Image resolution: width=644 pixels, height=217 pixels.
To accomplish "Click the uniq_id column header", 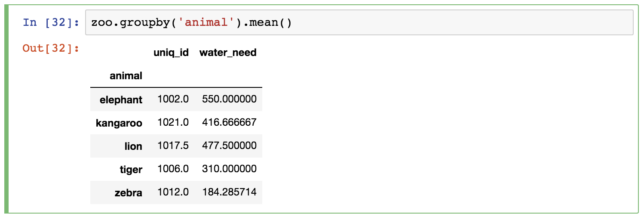I will tap(171, 53).
